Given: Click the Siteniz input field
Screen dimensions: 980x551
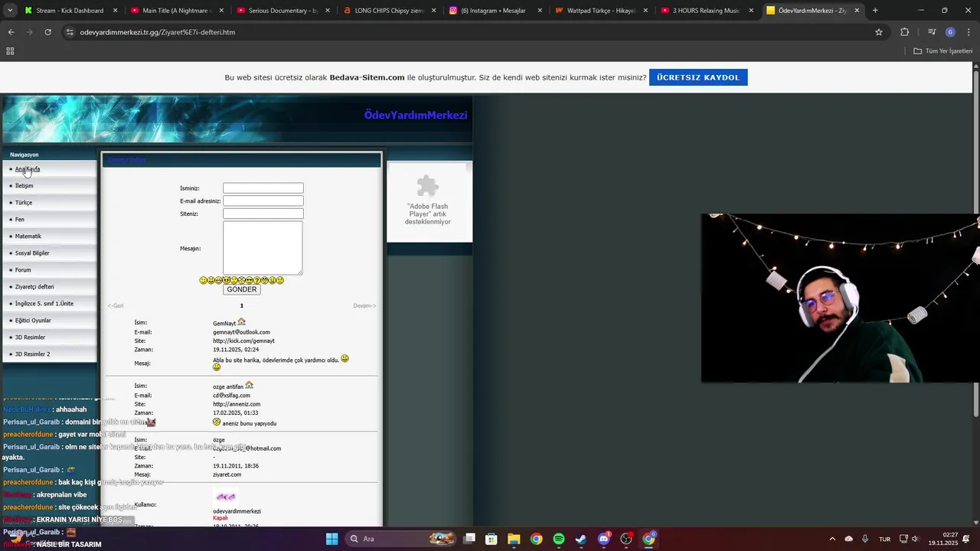Looking at the screenshot, I should click(263, 214).
